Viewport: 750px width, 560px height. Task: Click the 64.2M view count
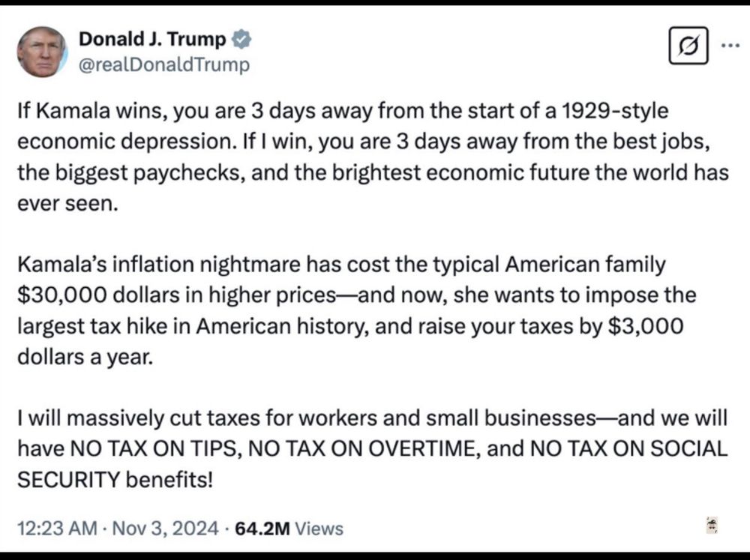[262, 529]
